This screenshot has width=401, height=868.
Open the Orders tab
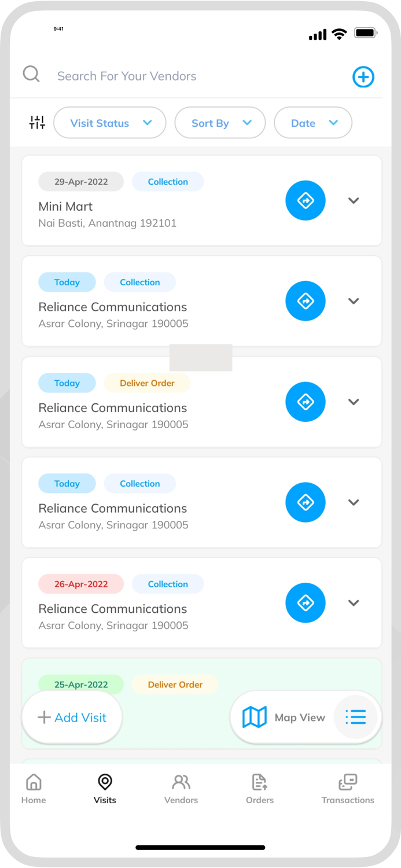coord(259,789)
